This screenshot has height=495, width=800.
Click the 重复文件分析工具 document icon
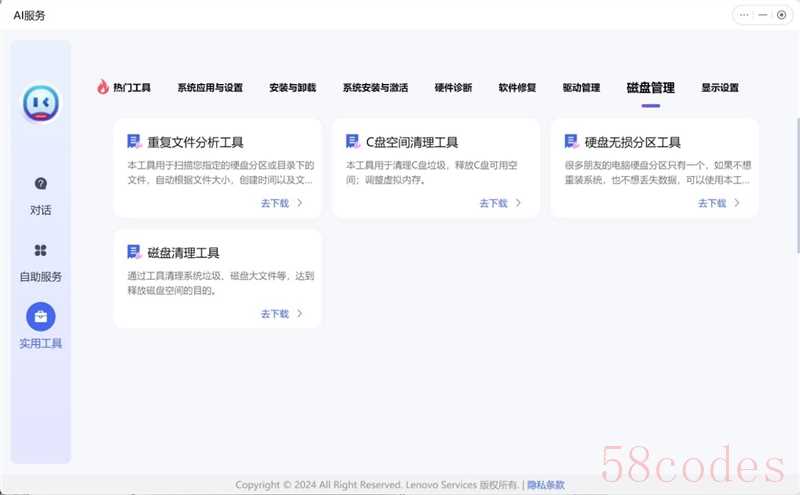[x=134, y=142]
